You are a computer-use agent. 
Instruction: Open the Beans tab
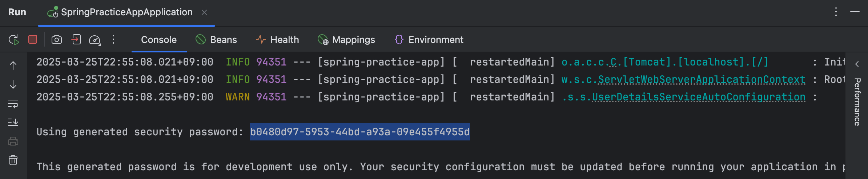click(x=216, y=40)
